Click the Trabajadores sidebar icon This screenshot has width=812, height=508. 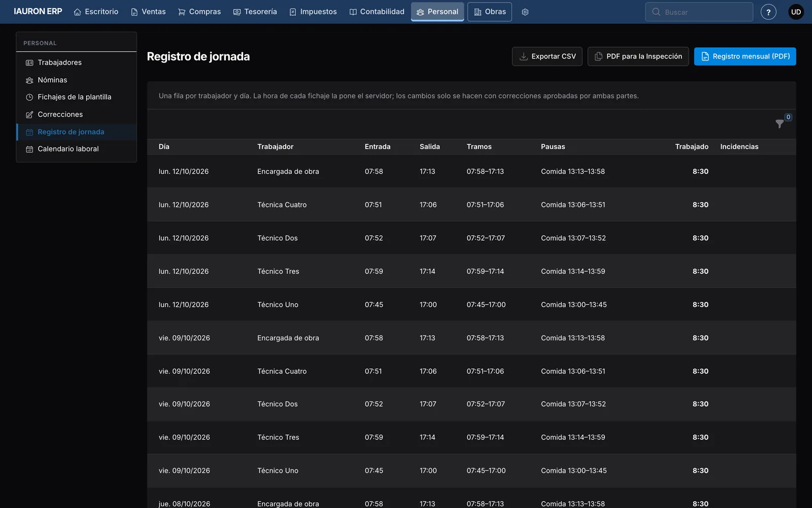[29, 63]
